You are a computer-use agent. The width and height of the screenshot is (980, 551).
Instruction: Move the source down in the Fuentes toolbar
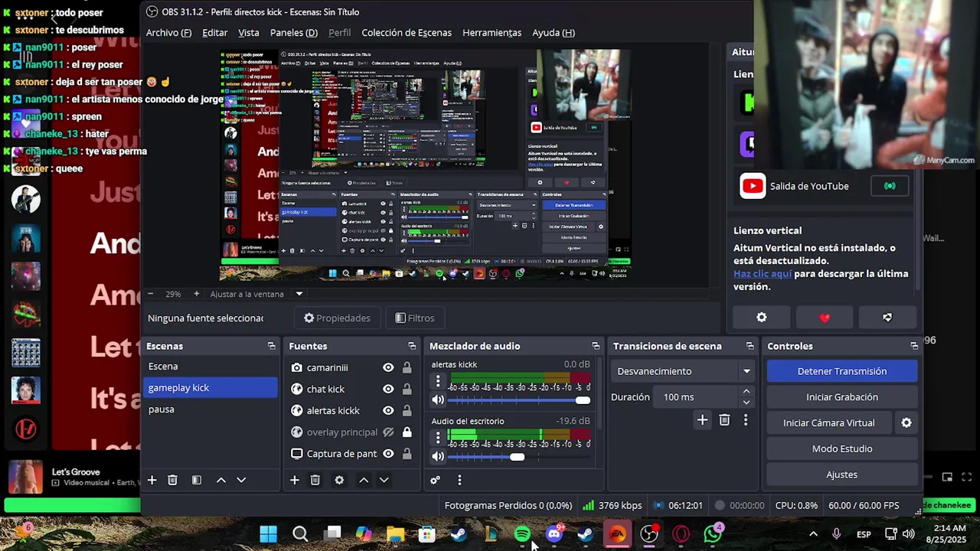(384, 480)
